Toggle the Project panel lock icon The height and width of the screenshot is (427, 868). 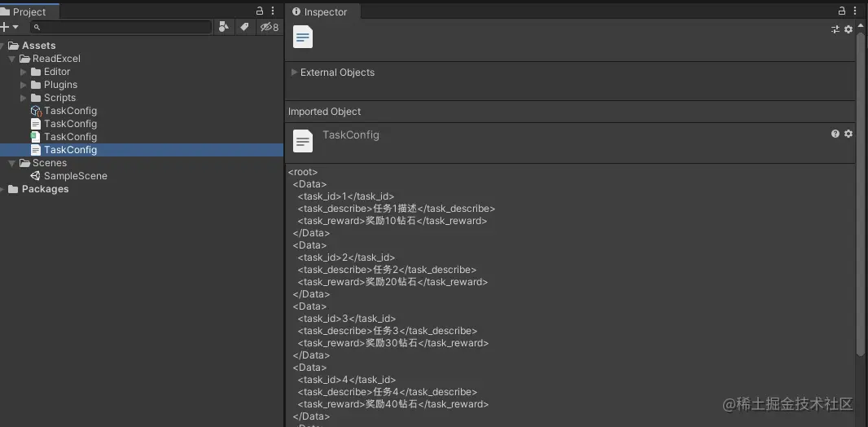pyautogui.click(x=260, y=11)
